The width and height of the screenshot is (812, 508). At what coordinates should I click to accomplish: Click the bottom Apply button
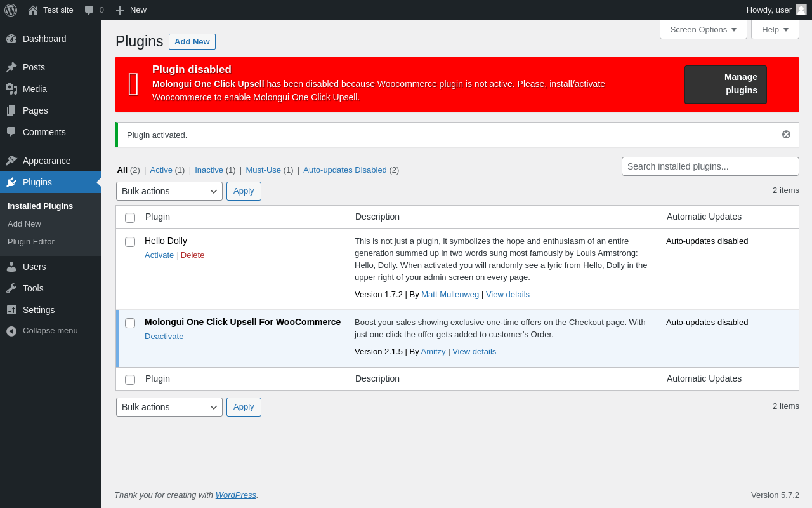click(244, 407)
